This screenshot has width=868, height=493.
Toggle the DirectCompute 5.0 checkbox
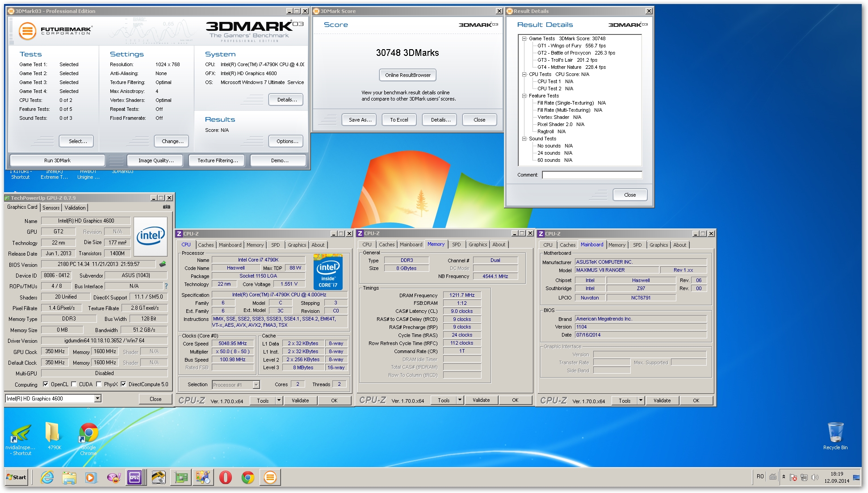pyautogui.click(x=123, y=384)
